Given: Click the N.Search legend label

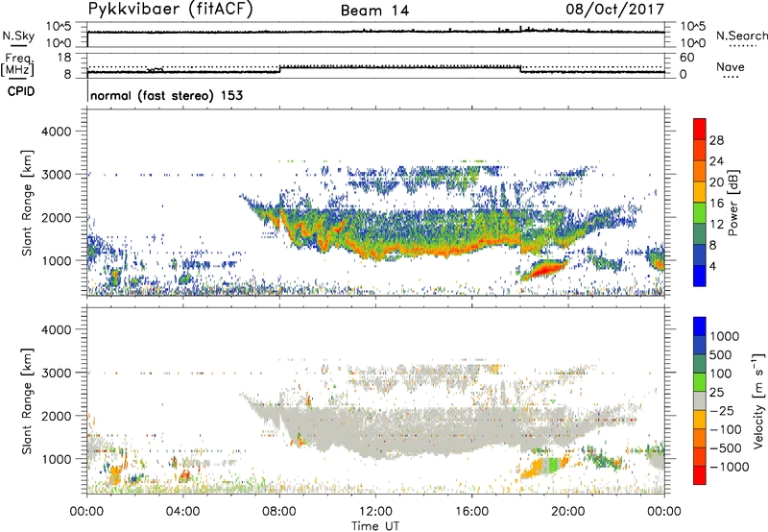Looking at the screenshot, I should [x=742, y=36].
